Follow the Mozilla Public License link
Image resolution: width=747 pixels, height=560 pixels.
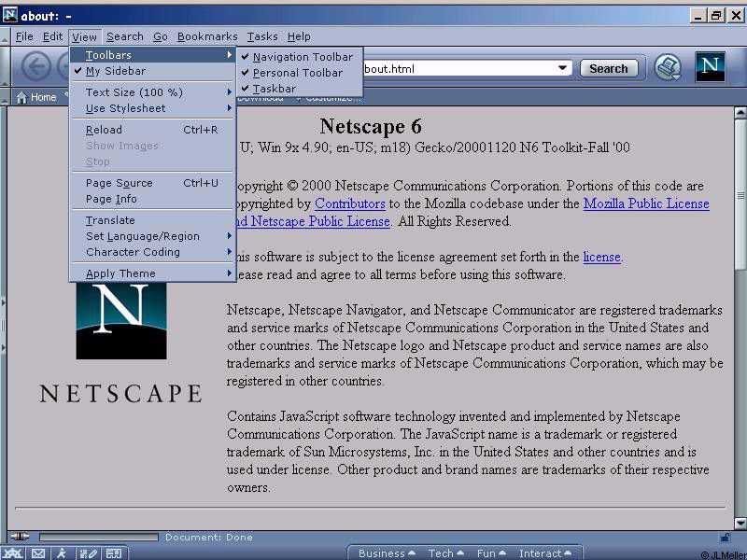coord(646,203)
